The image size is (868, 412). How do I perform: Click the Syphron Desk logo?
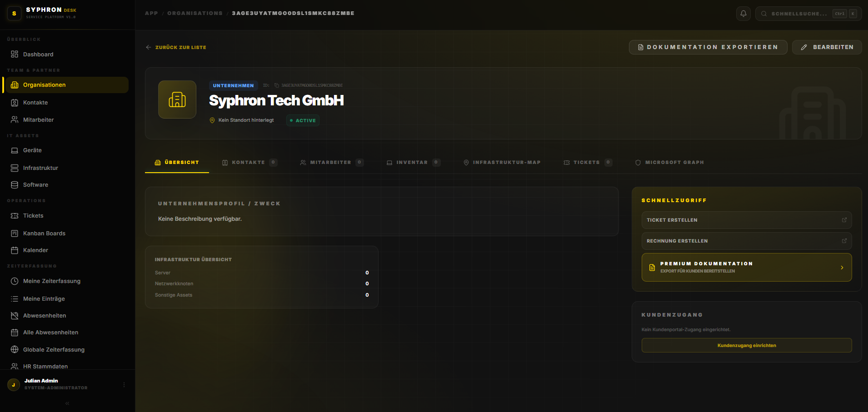[14, 14]
